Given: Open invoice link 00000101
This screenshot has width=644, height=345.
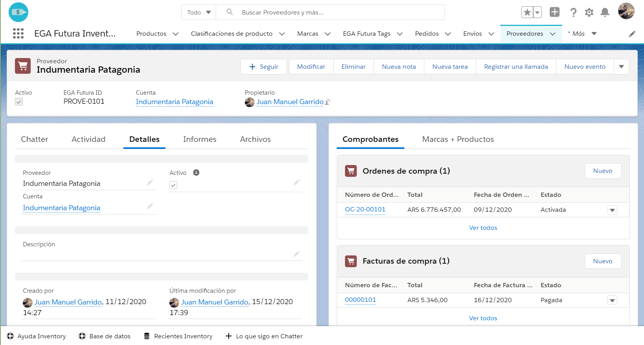Looking at the screenshot, I should [360, 300].
